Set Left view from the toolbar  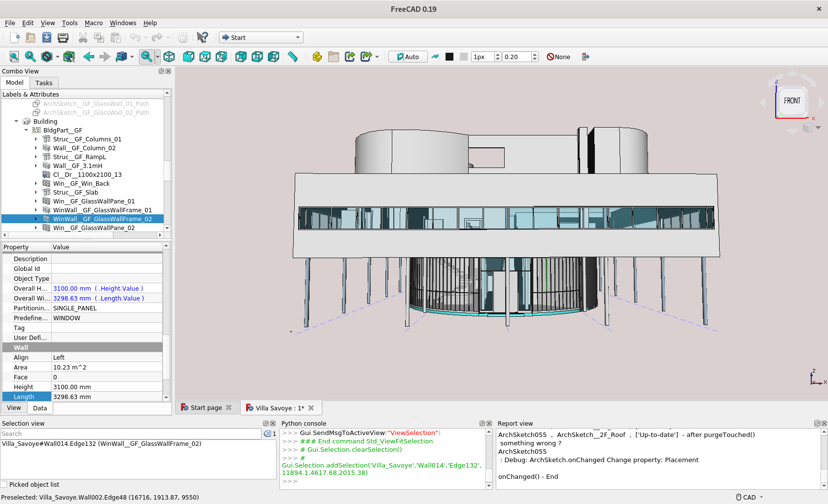click(x=274, y=57)
